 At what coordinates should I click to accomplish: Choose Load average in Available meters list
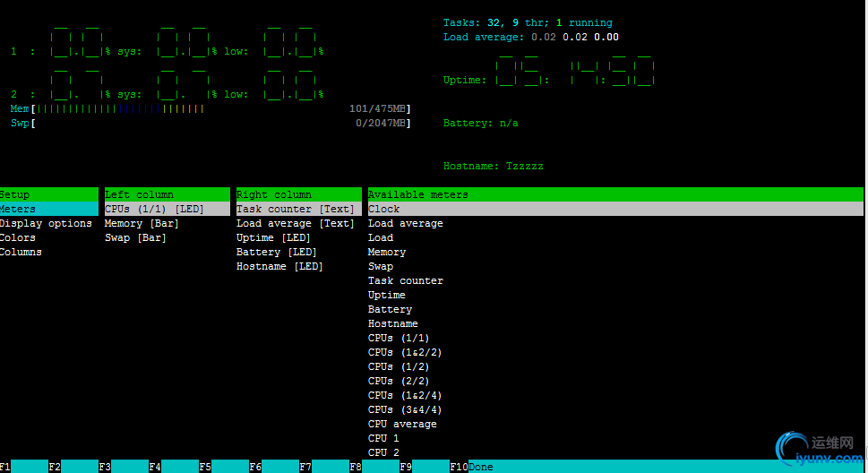point(406,223)
